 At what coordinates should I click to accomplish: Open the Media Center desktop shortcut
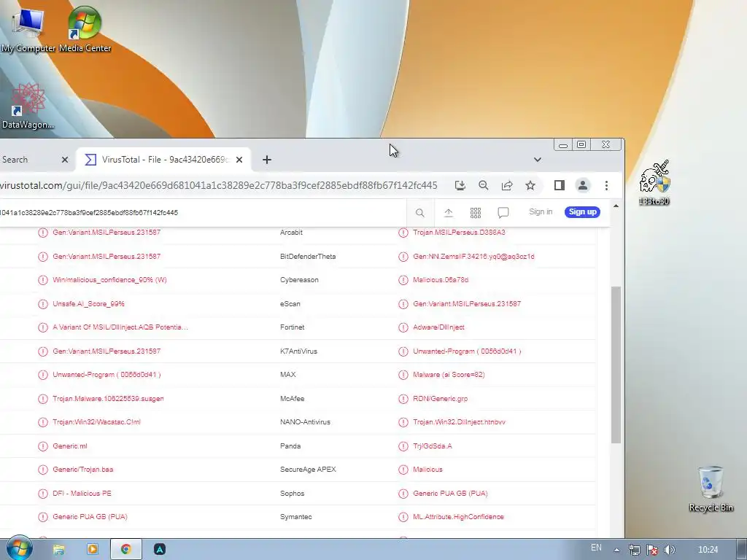click(85, 29)
